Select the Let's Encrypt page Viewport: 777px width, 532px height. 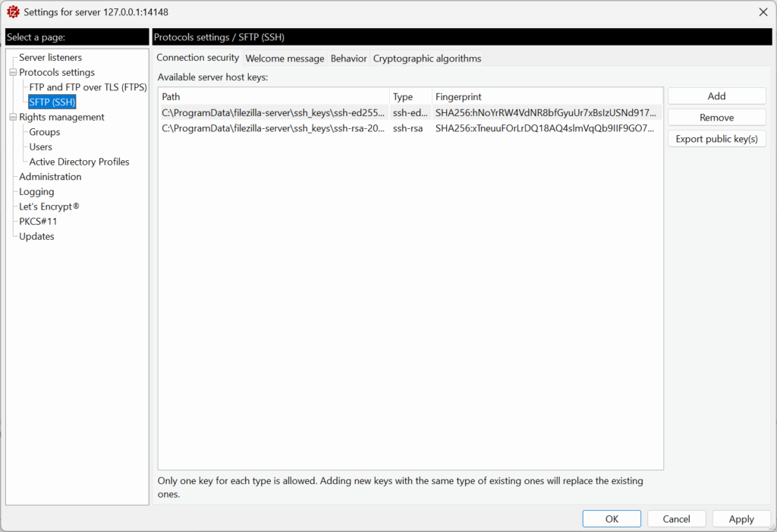click(48, 206)
